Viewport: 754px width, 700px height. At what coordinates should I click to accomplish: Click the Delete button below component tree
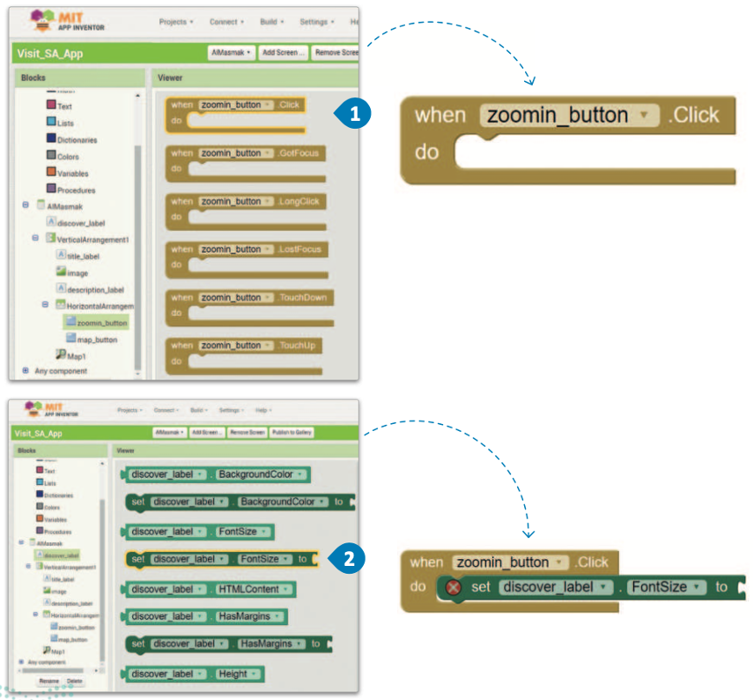pyautogui.click(x=76, y=681)
